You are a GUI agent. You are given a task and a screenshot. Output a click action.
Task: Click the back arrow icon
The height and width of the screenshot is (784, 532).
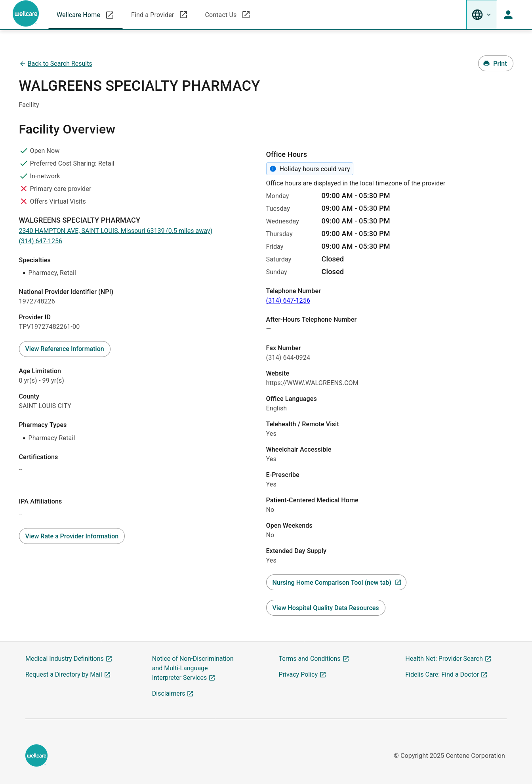(22, 64)
